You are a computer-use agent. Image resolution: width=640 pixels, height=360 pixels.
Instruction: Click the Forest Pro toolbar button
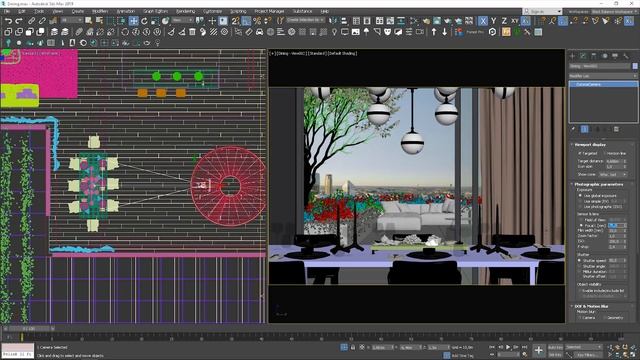pos(475,32)
